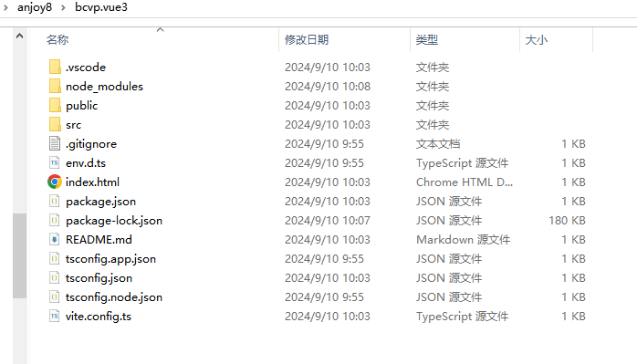The width and height of the screenshot is (637, 364).
Task: Select the public folder name
Action: coord(81,106)
